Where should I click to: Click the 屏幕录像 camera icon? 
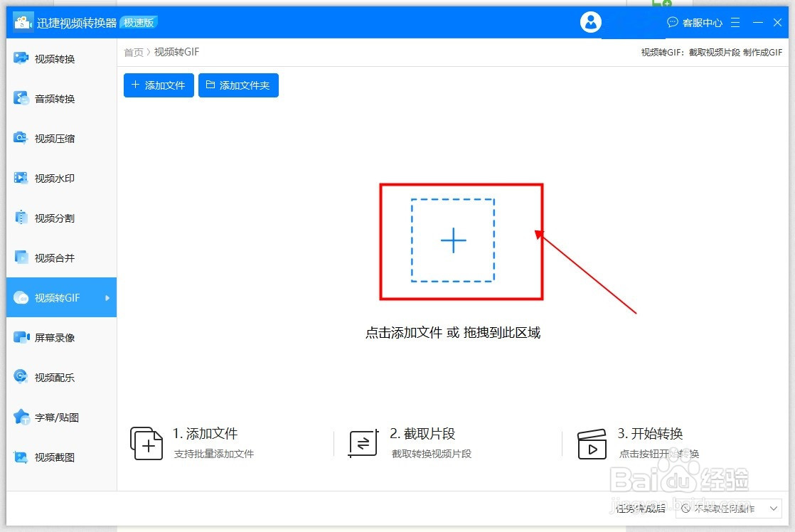pyautogui.click(x=21, y=337)
